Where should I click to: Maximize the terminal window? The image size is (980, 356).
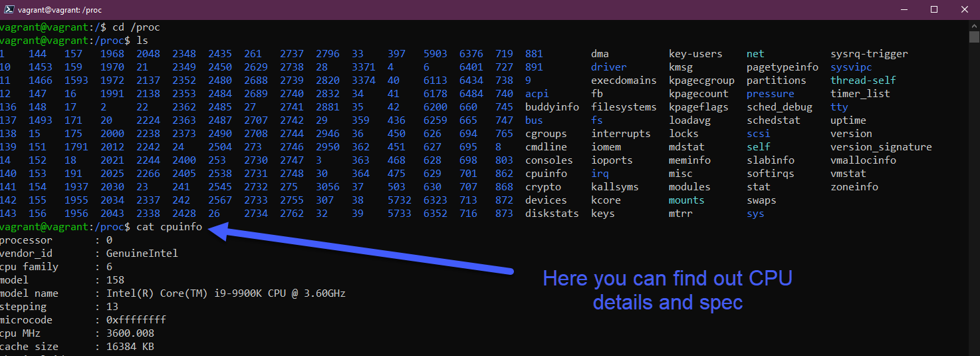933,9
